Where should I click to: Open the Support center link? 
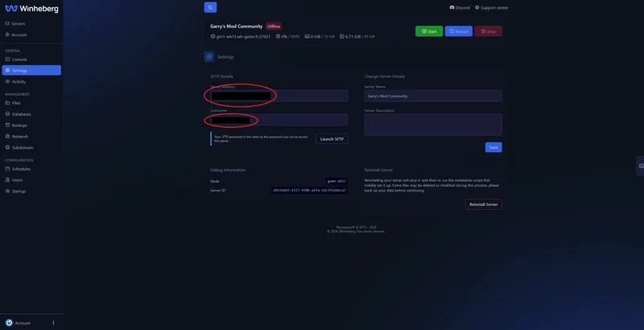(492, 8)
